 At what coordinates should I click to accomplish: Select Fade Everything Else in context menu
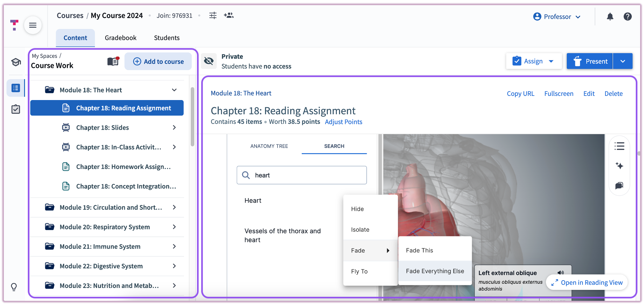coord(435,271)
